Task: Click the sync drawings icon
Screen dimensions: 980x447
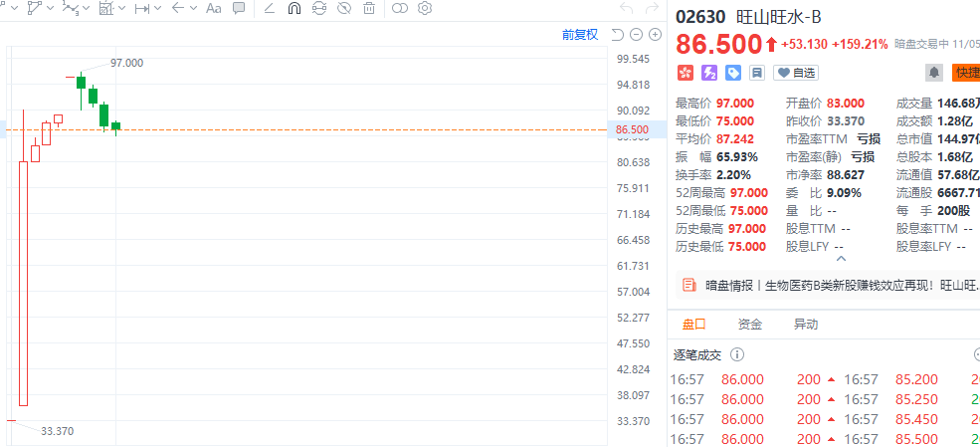Action: pos(319,8)
